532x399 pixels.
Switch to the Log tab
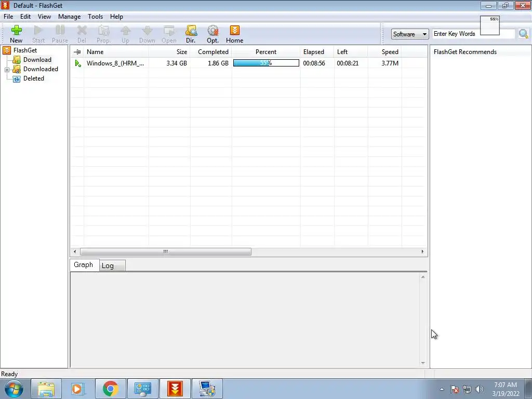point(112,265)
